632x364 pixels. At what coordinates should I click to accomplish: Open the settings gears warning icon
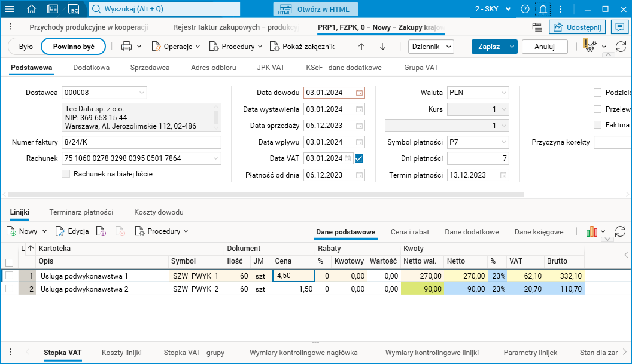click(590, 46)
